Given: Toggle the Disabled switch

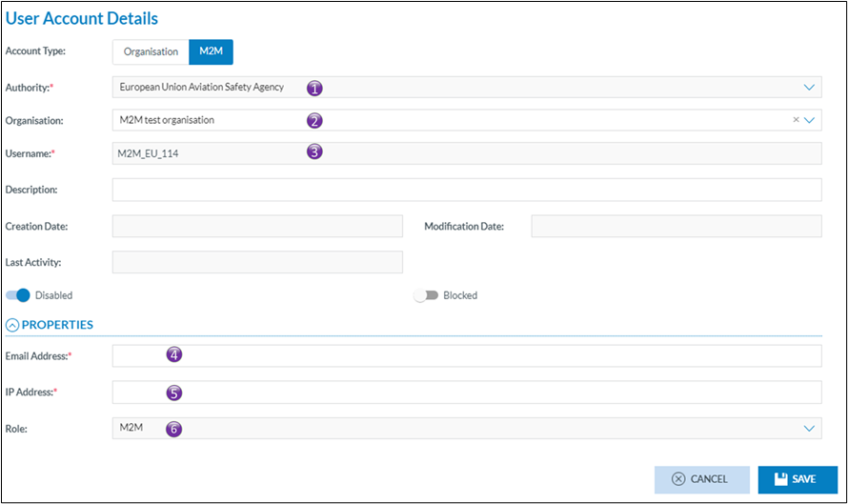Looking at the screenshot, I should click(19, 295).
